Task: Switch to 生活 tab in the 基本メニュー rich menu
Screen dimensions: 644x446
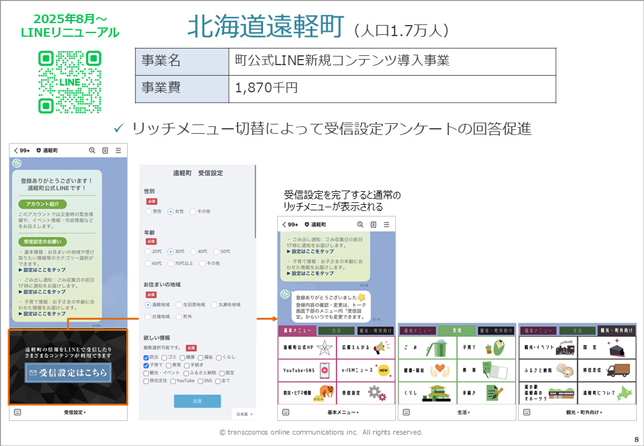Action: click(336, 330)
